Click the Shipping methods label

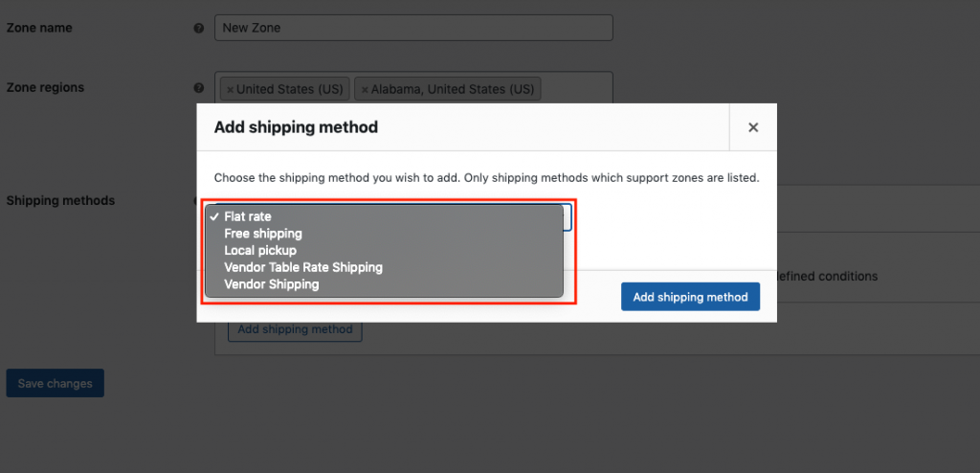coord(60,201)
